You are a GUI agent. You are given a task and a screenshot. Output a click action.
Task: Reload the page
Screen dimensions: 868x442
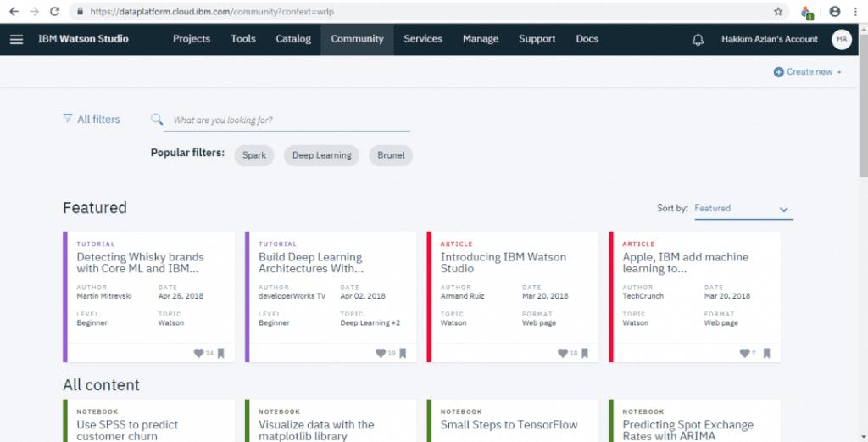click(54, 11)
